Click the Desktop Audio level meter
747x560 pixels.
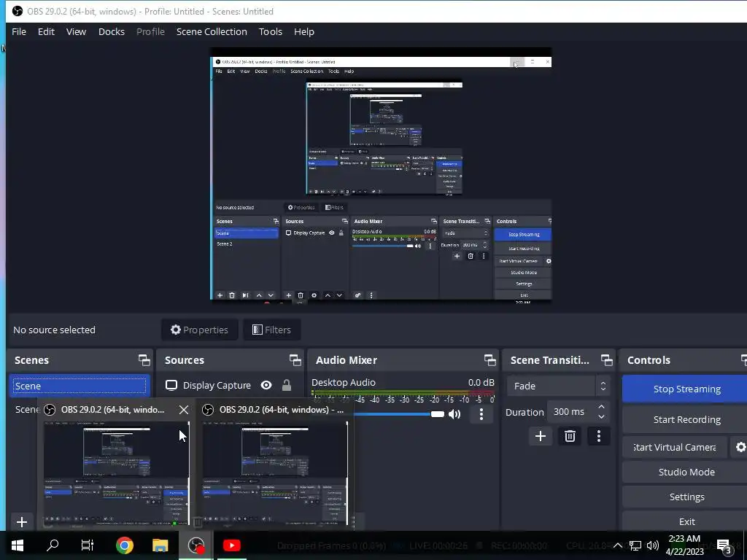403,393
